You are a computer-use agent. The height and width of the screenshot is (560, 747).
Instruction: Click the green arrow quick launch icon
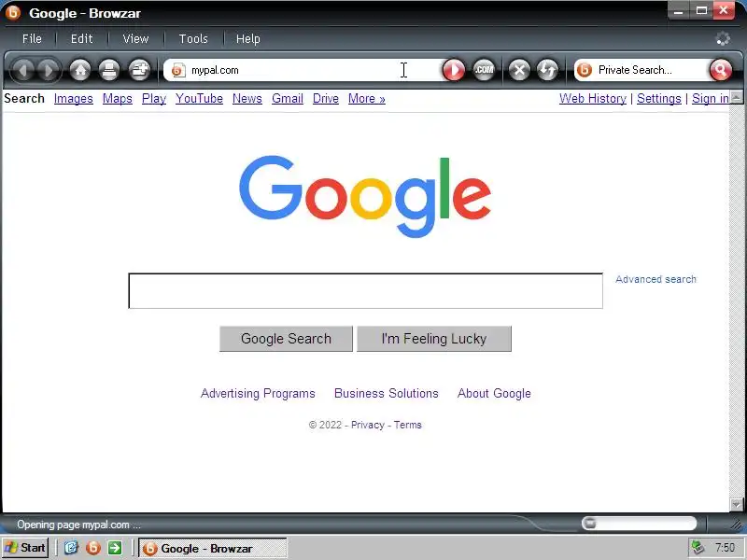click(x=114, y=548)
